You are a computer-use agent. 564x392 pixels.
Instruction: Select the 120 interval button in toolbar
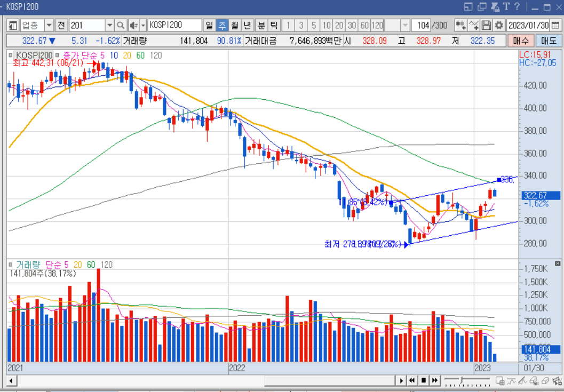[377, 25]
